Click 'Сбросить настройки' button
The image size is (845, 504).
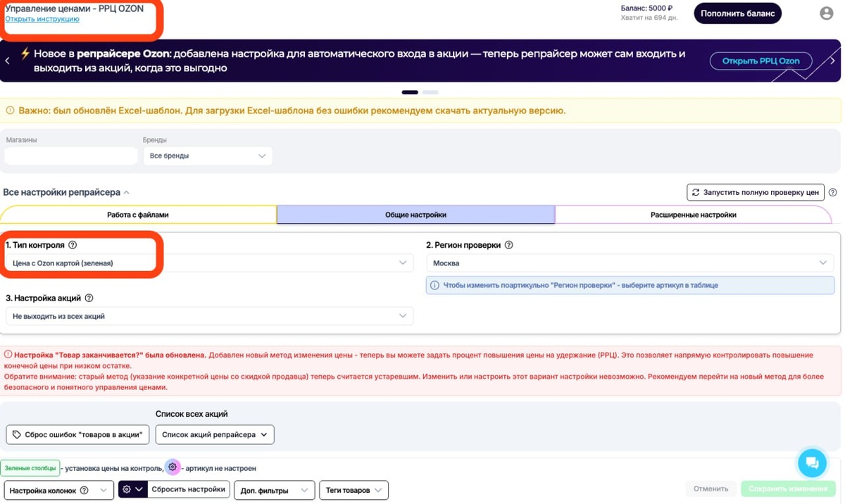point(188,489)
